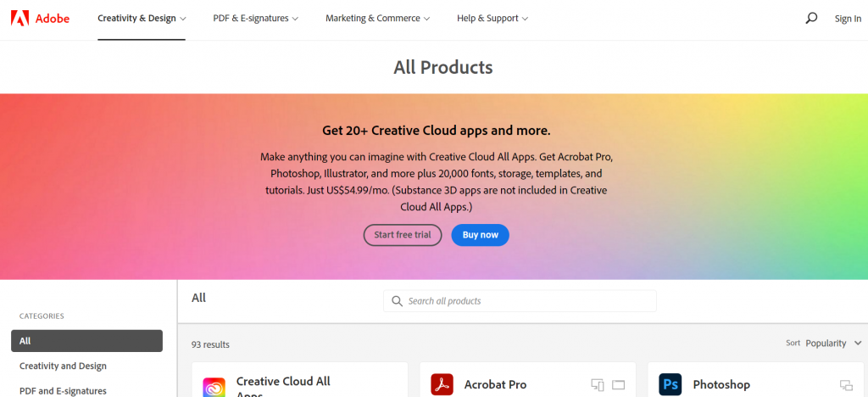
Task: Expand the Creativity & Design menu
Action: (x=142, y=19)
